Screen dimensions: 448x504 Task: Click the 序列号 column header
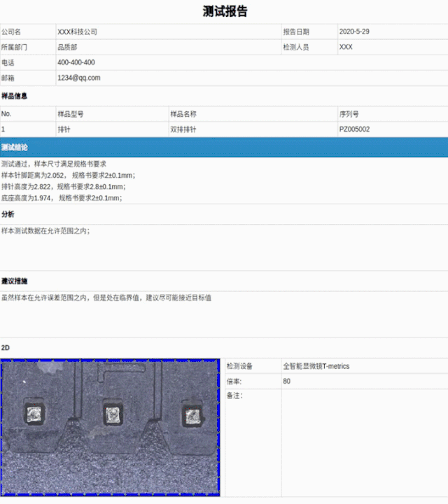pos(349,114)
